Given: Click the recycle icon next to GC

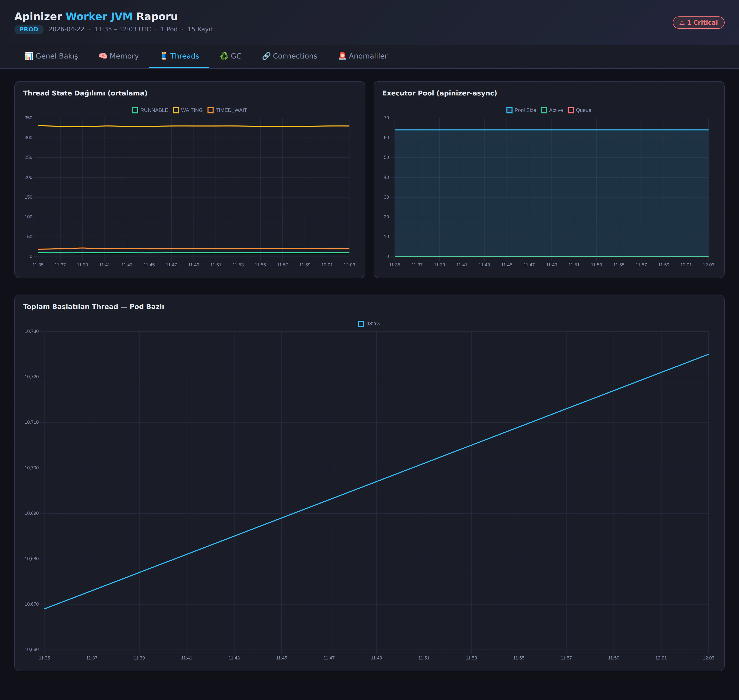Looking at the screenshot, I should (225, 56).
